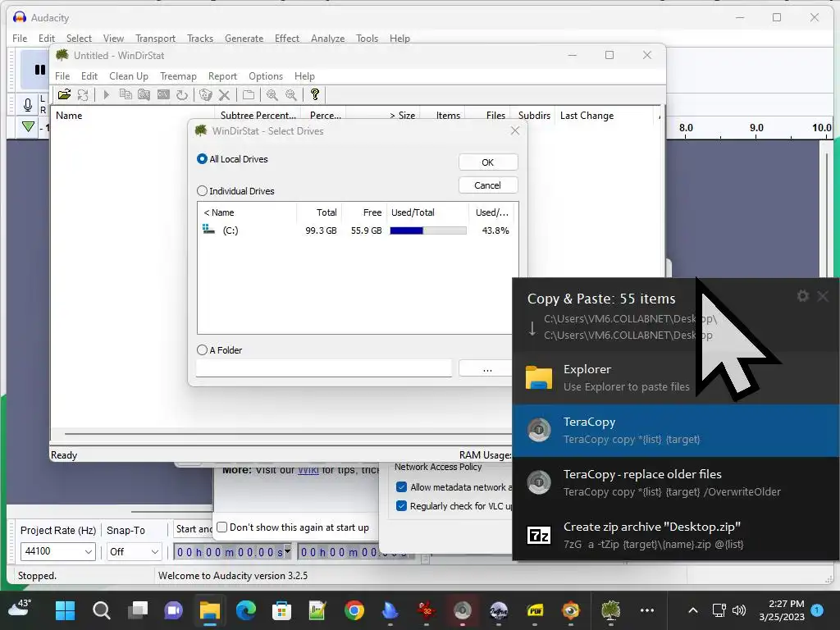840x630 pixels.
Task: Click the Open folder icon in WinDirStat toolbar
Action: point(64,95)
